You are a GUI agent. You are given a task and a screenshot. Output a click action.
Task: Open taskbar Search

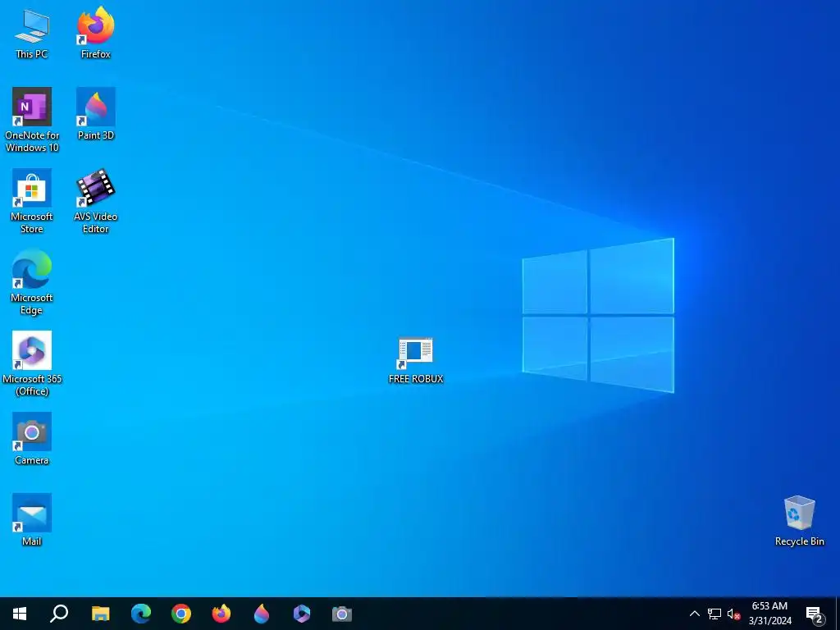point(59,614)
